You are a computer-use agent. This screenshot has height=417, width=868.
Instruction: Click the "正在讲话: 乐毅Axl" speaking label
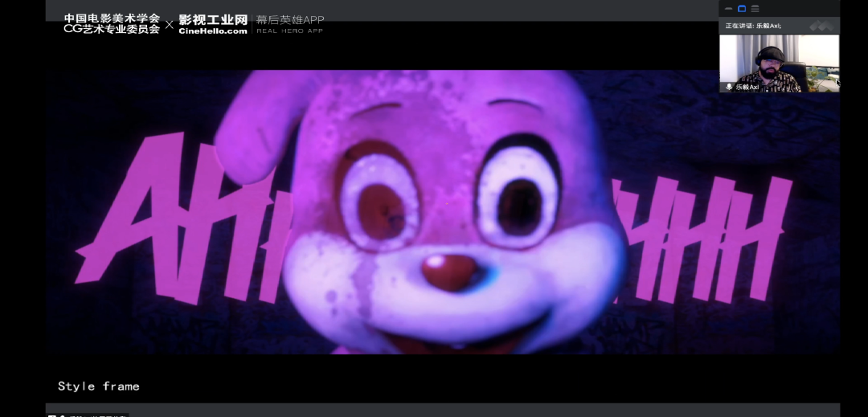753,26
